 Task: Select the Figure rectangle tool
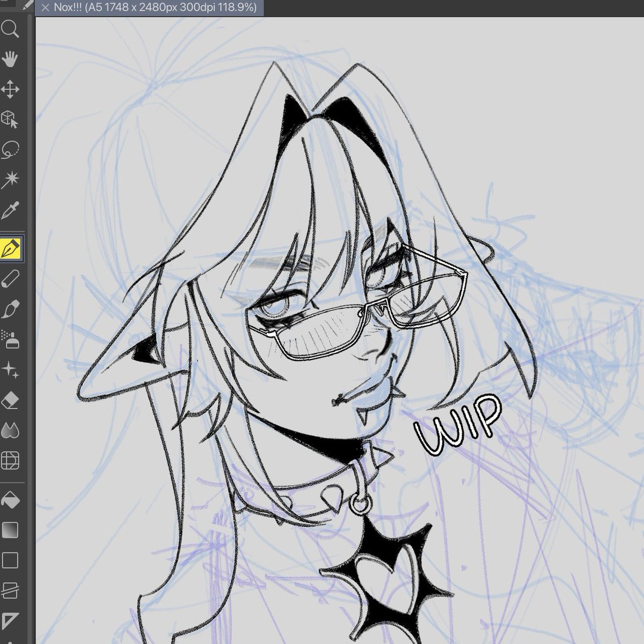pos(10,560)
